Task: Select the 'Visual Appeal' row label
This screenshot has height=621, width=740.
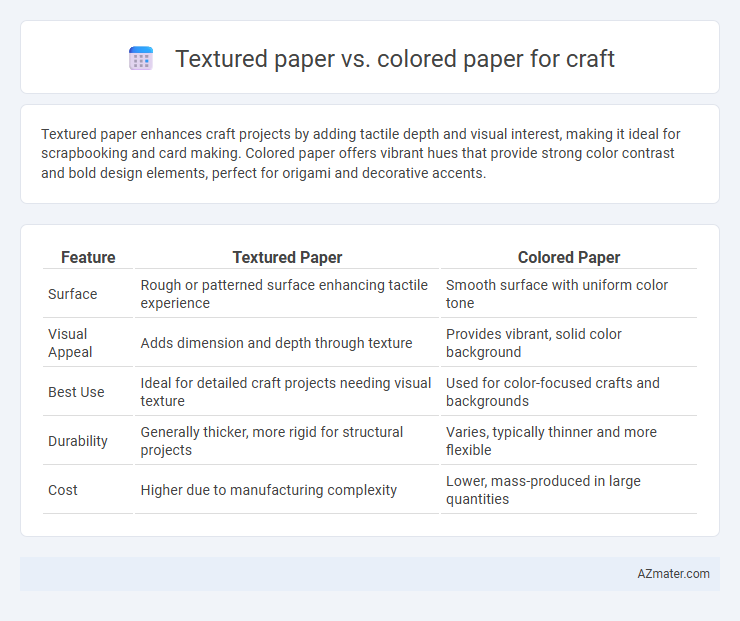Action: (70, 343)
